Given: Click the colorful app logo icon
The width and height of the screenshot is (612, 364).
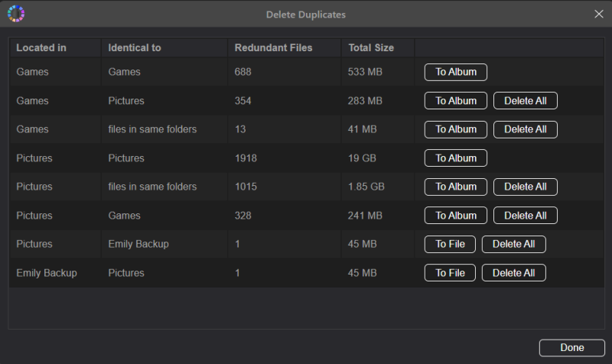Looking at the screenshot, I should [16, 14].
